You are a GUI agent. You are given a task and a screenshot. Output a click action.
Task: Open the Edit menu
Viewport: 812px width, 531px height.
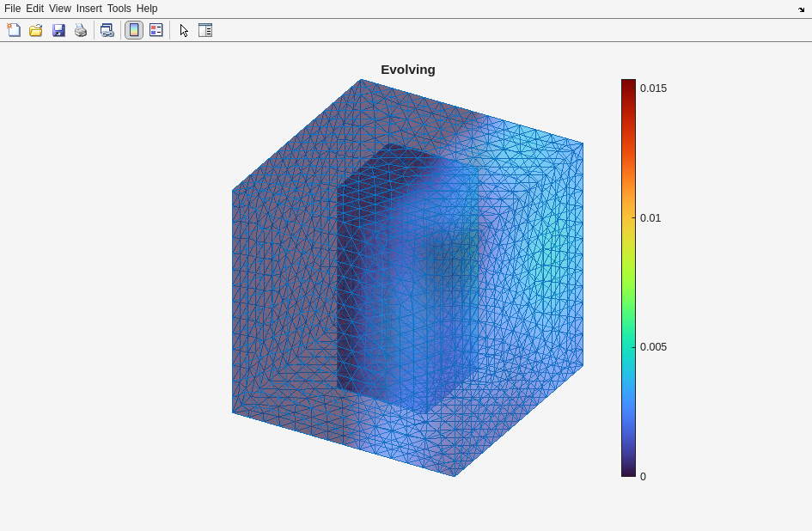[34, 9]
